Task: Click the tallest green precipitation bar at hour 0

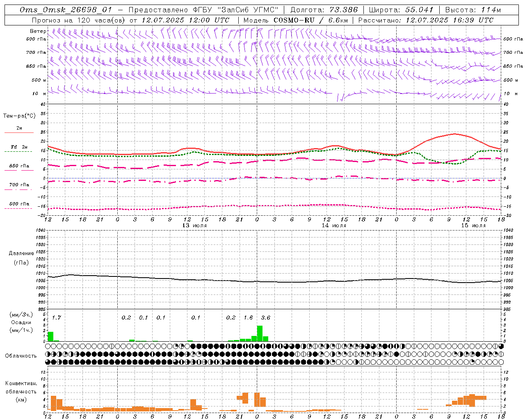Action: (260, 333)
